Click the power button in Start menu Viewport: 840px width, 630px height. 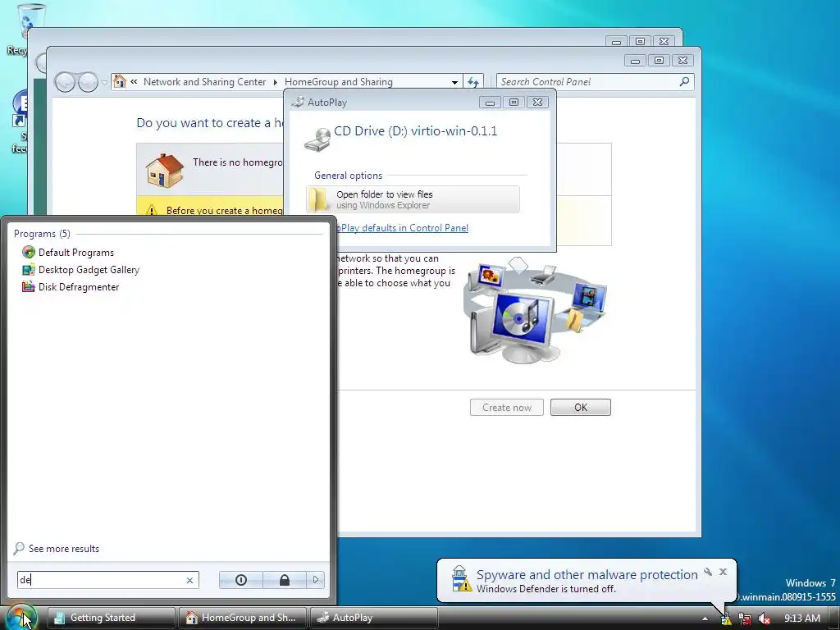tap(241, 580)
